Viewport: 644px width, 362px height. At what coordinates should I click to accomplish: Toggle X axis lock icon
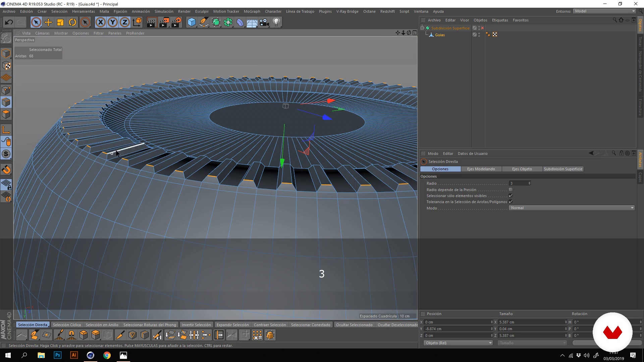pos(100,22)
